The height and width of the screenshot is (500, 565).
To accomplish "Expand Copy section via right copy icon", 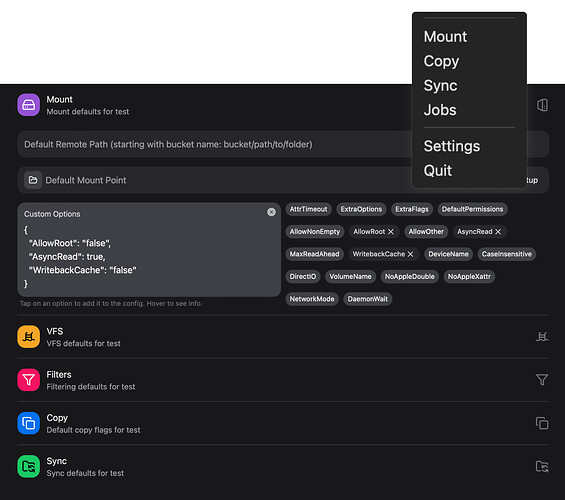I will [542, 423].
